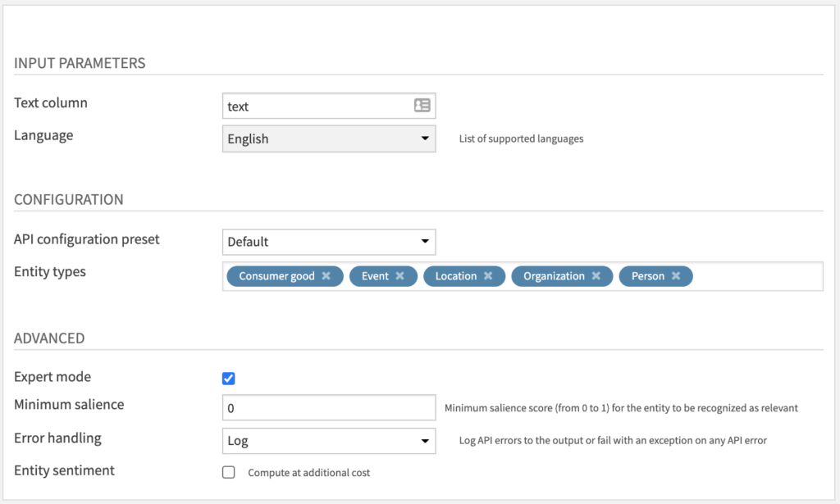Remove the Person entity tag
Image resolution: width=840 pixels, height=504 pixels.
pyautogui.click(x=676, y=276)
